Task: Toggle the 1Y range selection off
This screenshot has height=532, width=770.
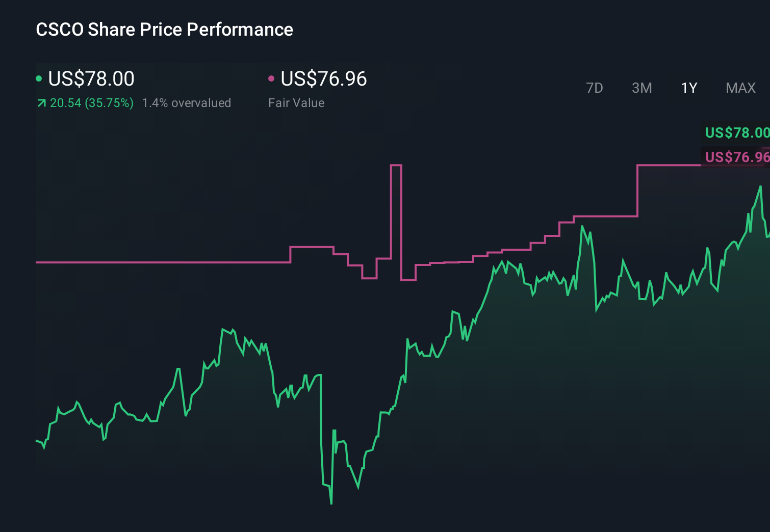Action: coord(688,88)
